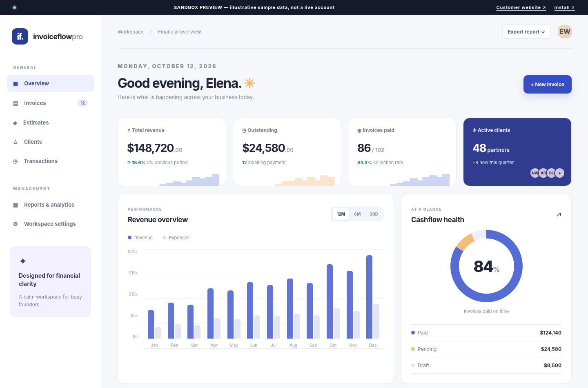Click the sparkle icon in promo card
Image resolution: width=588 pixels, height=388 pixels.
(23, 261)
